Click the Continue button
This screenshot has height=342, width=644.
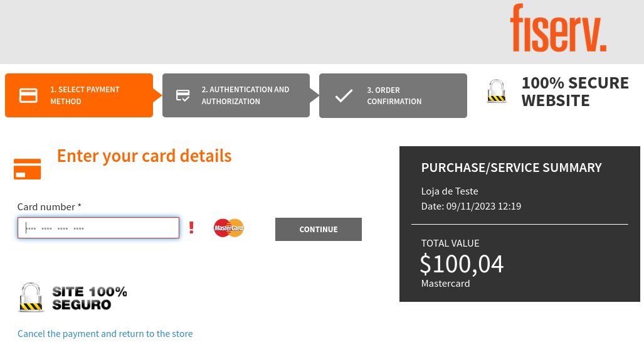click(x=319, y=230)
